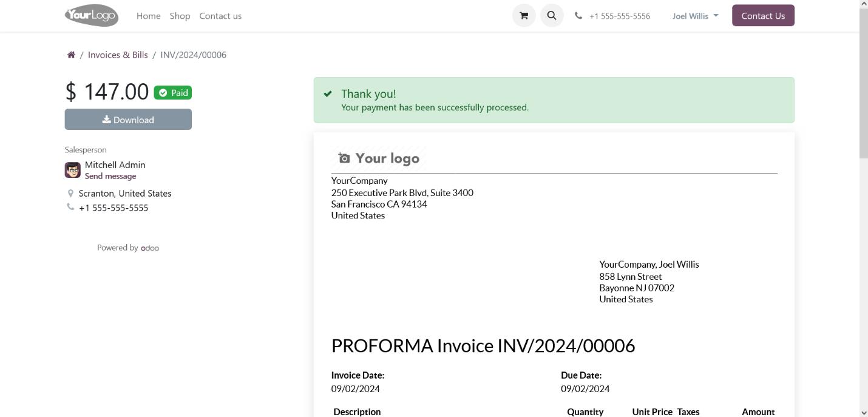The image size is (868, 417).
Task: Open the Home menu item
Action: click(x=149, y=16)
